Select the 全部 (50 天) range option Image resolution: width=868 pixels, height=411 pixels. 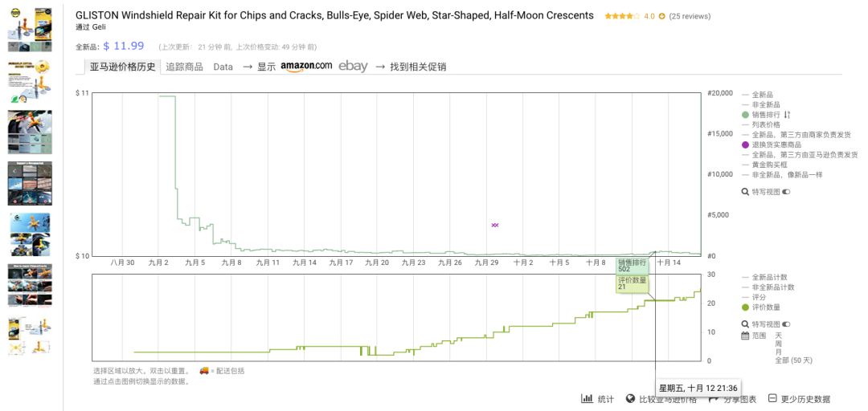point(793,360)
